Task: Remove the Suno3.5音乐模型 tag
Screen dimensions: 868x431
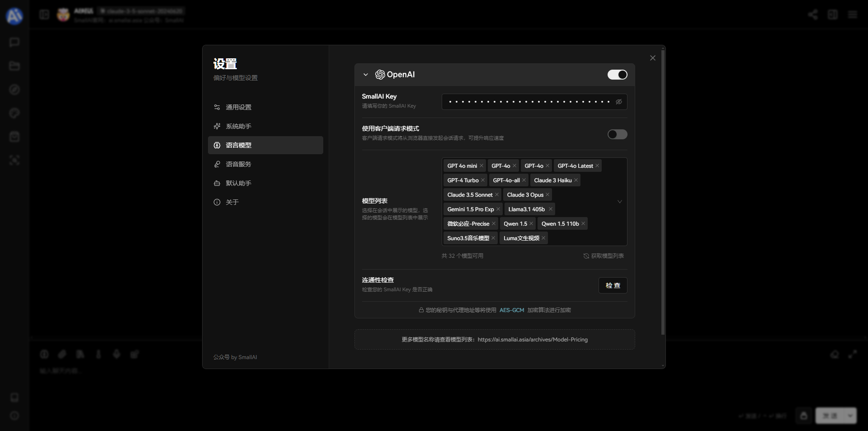Action: [x=493, y=238]
